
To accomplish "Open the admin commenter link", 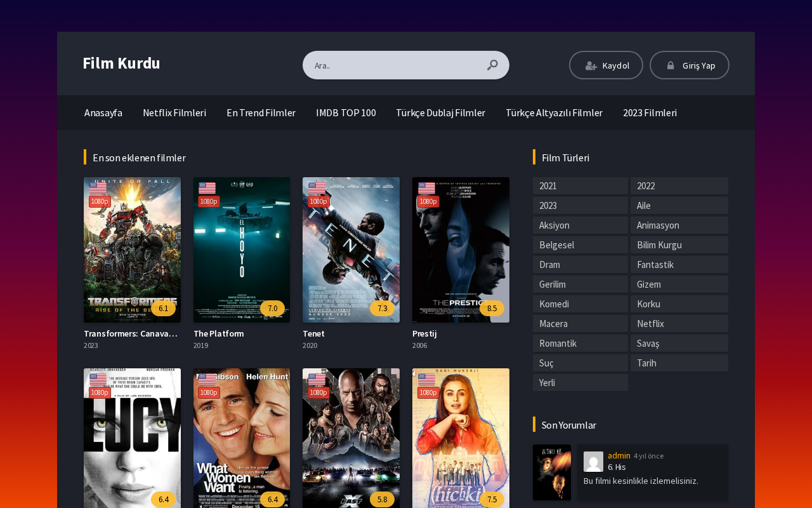I will (x=619, y=455).
